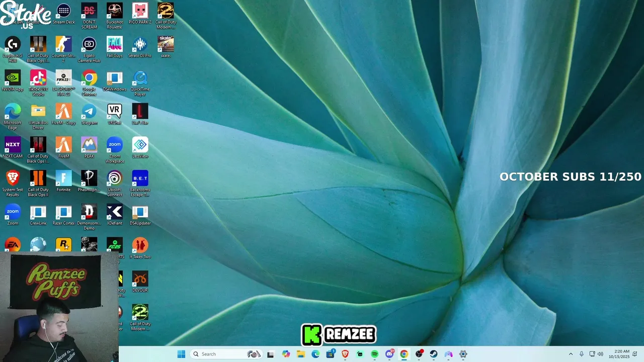644x362 pixels.
Task: Click the microphone tray icon
Action: 582,354
